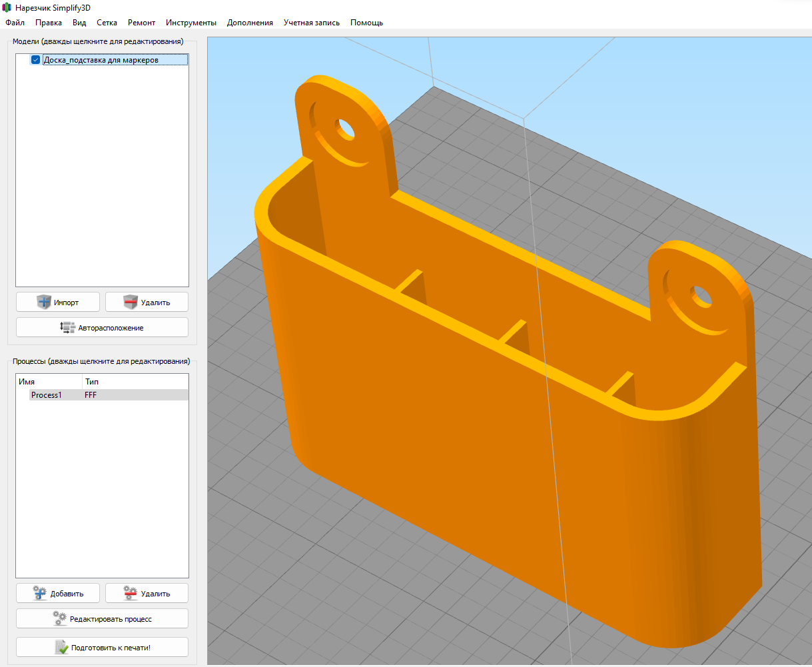Click the Add process gears icon

pyautogui.click(x=41, y=594)
